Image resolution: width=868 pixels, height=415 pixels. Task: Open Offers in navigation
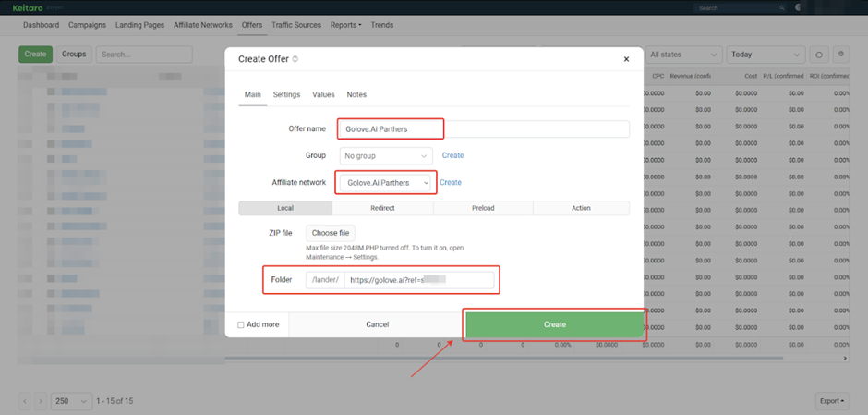(x=252, y=25)
